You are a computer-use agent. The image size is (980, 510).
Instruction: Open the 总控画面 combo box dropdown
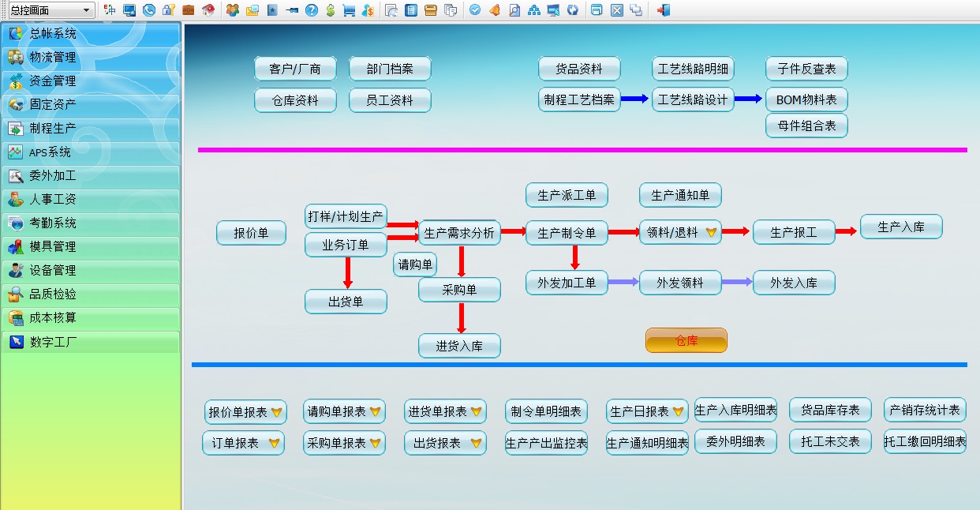click(x=88, y=9)
